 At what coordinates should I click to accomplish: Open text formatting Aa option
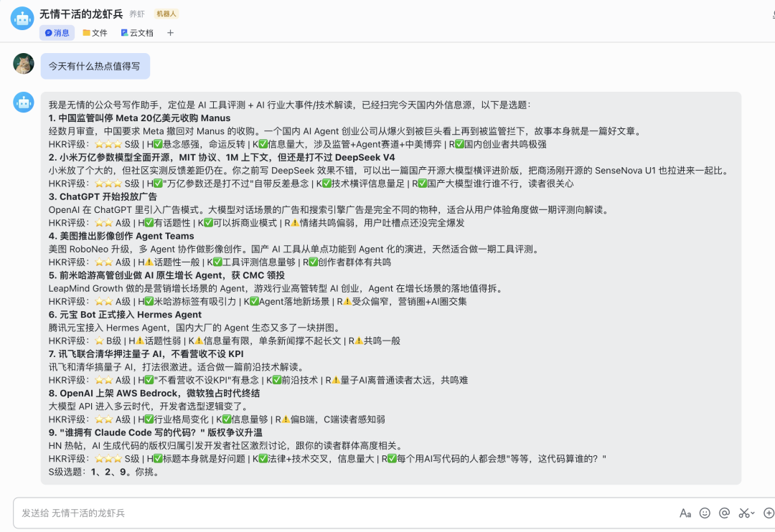[x=685, y=513]
